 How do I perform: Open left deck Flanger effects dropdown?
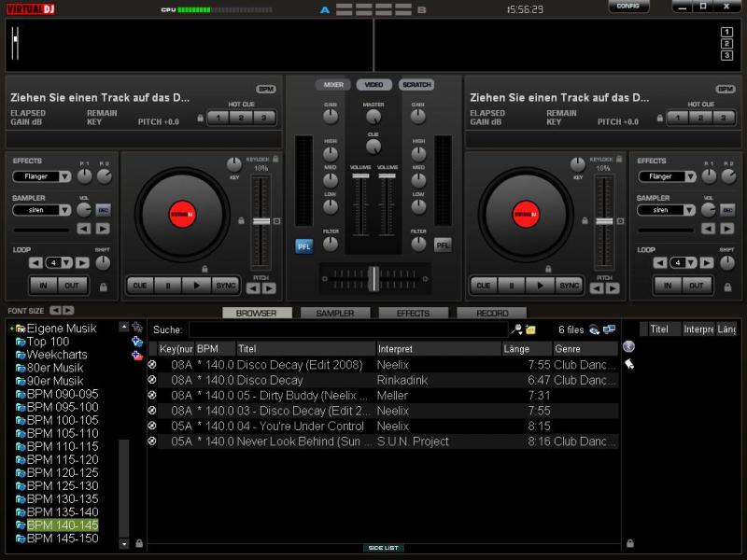(x=42, y=176)
